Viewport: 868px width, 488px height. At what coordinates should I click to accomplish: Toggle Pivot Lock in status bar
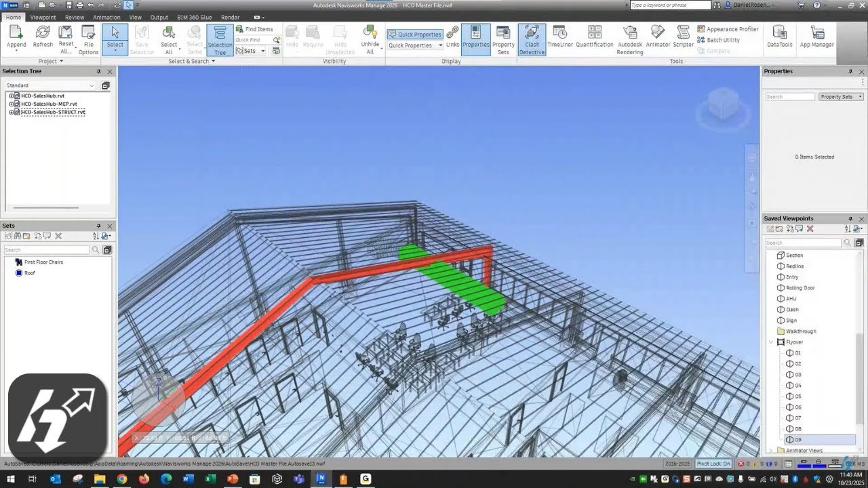coord(714,464)
